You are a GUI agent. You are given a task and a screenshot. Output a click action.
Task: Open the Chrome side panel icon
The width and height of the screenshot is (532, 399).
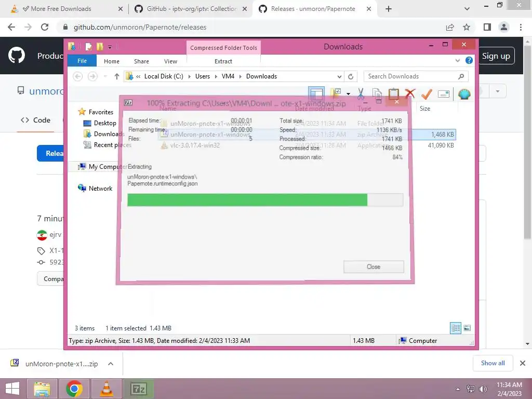tap(487, 27)
